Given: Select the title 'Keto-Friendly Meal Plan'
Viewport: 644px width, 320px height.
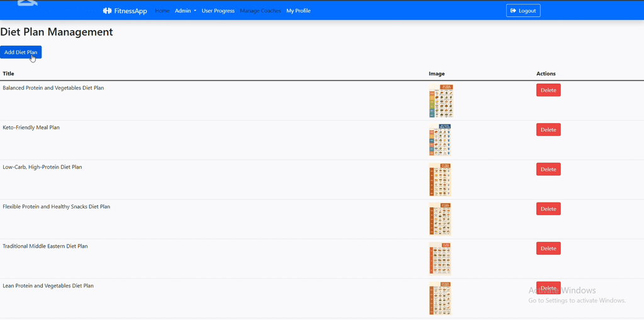Looking at the screenshot, I should 31,128.
